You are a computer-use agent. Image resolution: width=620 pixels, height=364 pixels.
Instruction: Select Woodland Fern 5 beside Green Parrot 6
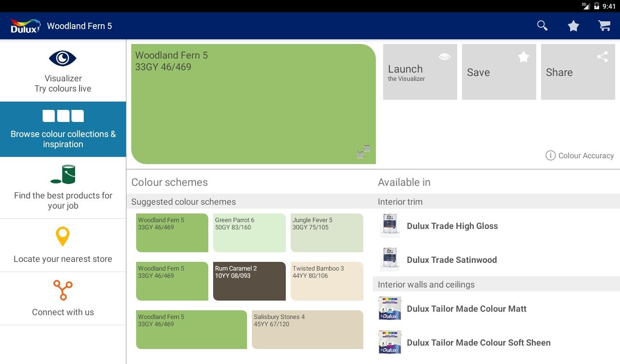point(172,233)
